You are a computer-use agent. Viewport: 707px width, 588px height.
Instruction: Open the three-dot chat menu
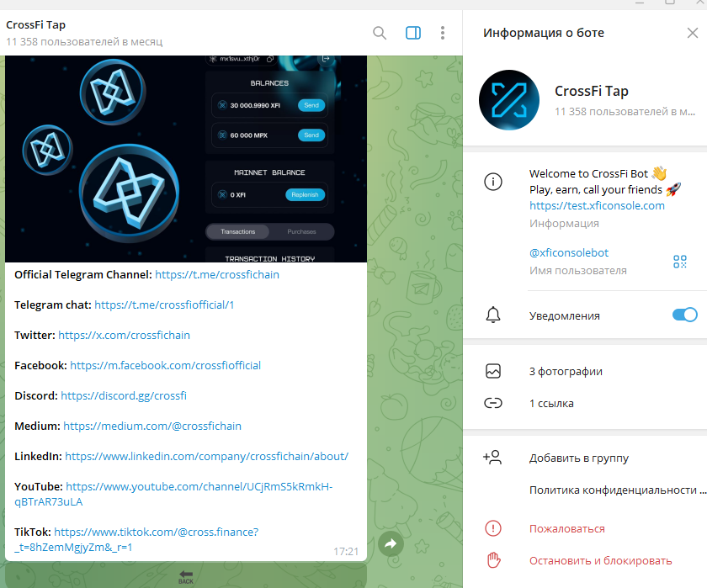[443, 33]
